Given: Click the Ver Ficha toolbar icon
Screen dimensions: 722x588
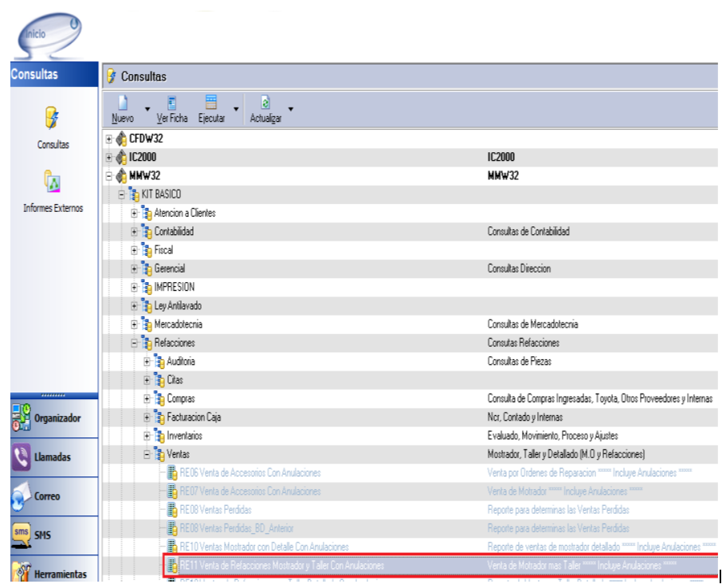Looking at the screenshot, I should tap(172, 102).
